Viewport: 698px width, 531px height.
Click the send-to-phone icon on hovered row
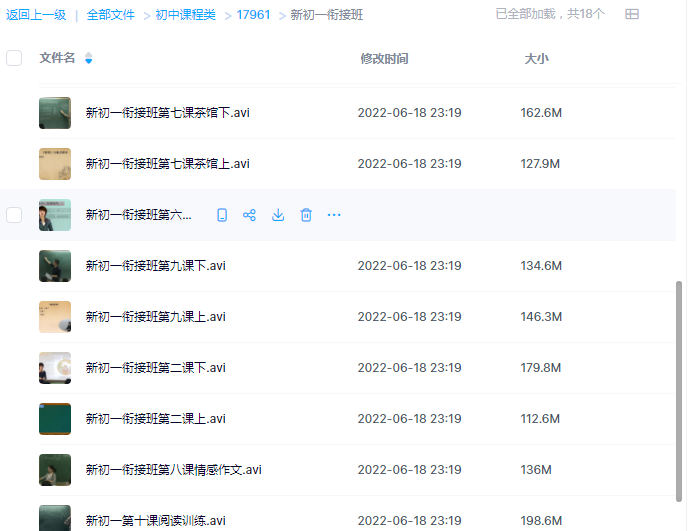tap(222, 215)
